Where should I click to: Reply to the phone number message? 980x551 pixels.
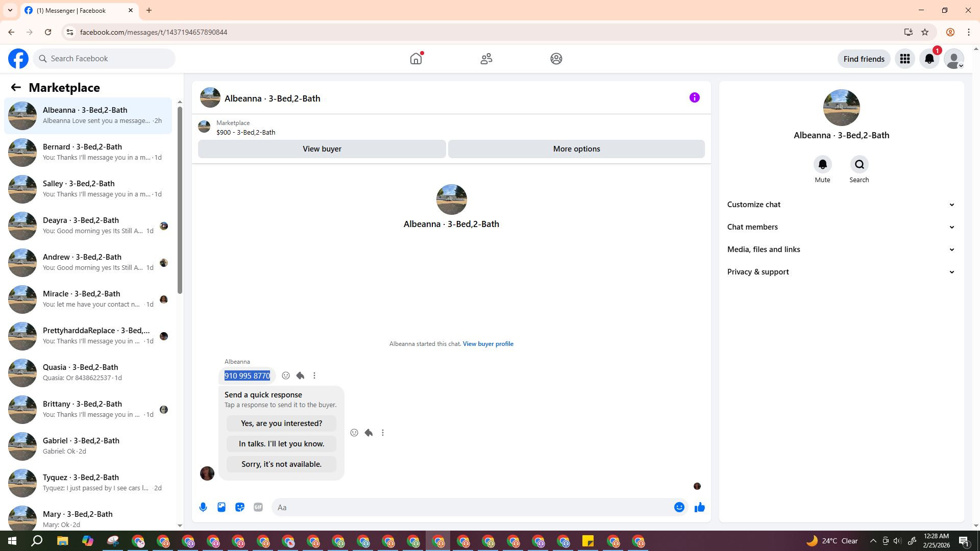pos(300,376)
